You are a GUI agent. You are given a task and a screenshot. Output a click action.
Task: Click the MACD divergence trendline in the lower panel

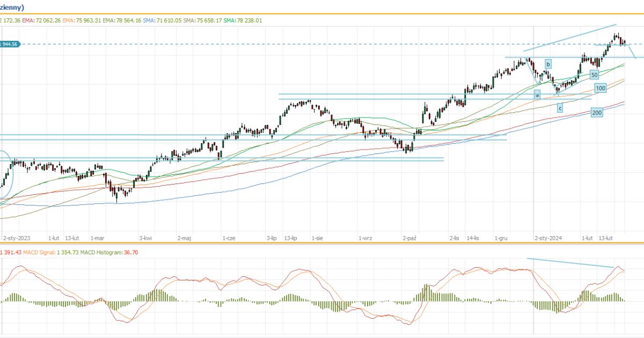click(570, 263)
